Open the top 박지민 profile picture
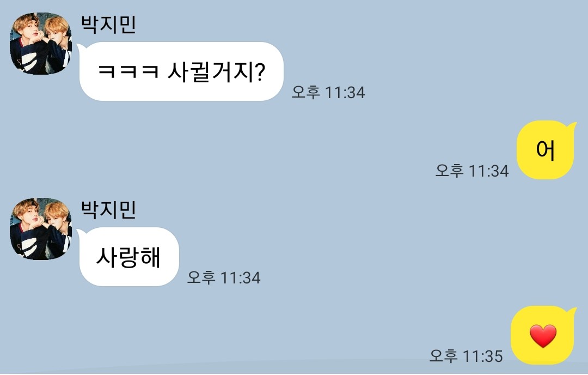 [x=40, y=43]
